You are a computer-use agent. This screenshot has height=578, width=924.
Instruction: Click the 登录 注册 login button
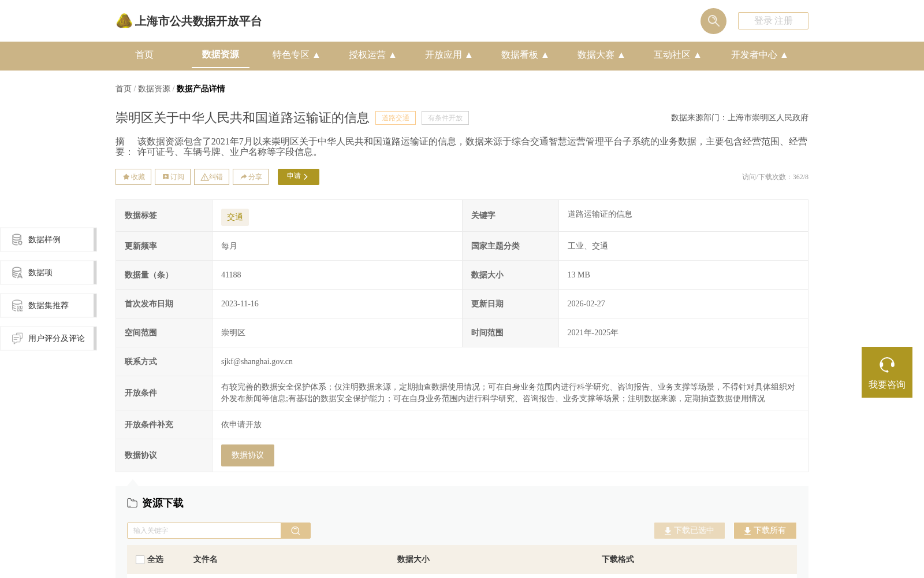click(773, 21)
